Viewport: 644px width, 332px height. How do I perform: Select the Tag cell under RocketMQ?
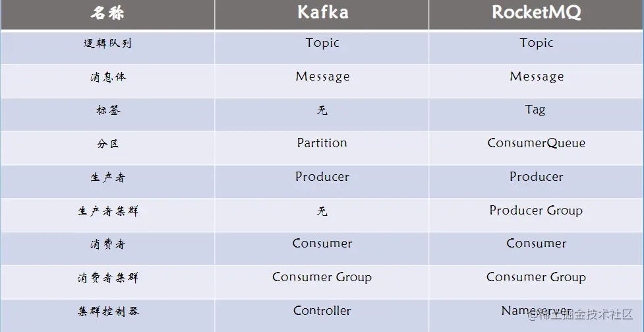[x=535, y=110]
